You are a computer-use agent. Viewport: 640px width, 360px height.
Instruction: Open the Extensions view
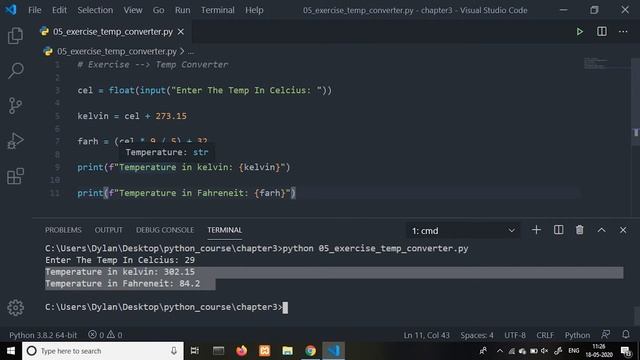tap(16, 176)
